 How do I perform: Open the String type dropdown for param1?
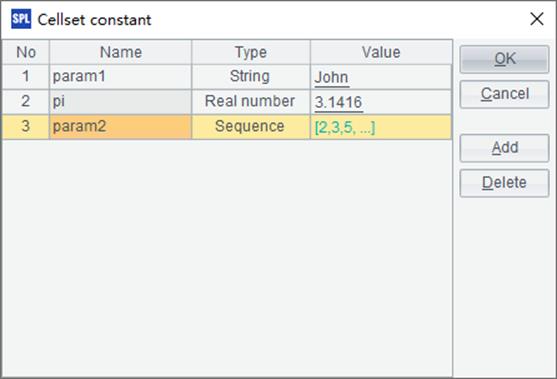click(x=250, y=77)
